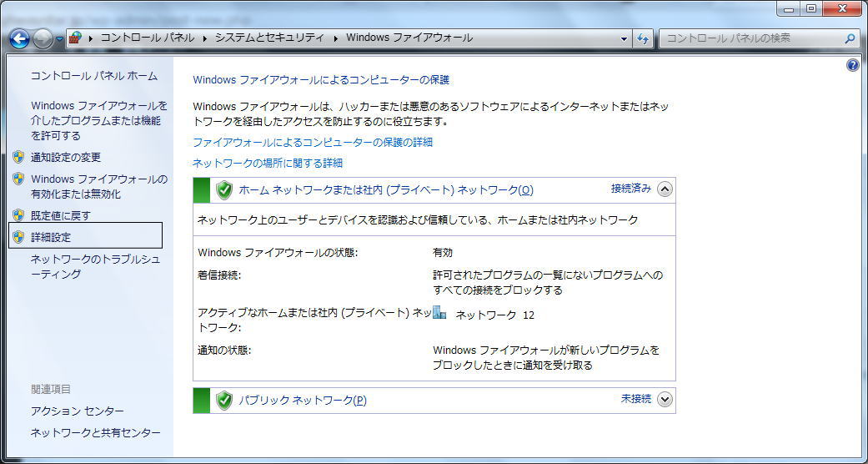
Task: Click green shield icon of パブリック ネットワーク
Action: click(x=223, y=400)
